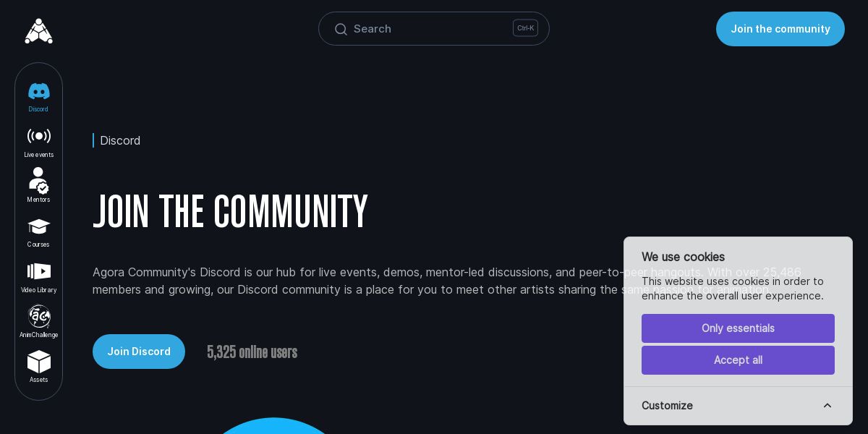Click the chevron next to Customize
The height and width of the screenshot is (434, 868).
827,406
